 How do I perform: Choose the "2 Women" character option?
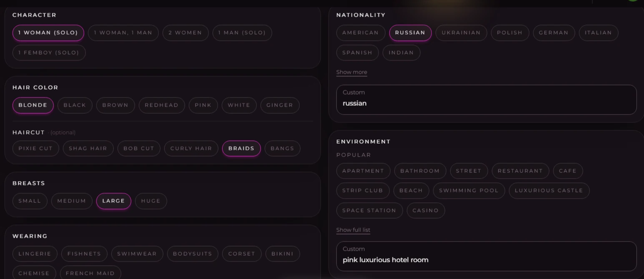(x=185, y=32)
